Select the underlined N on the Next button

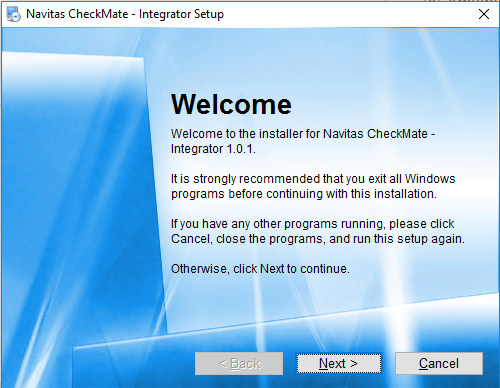click(x=323, y=363)
